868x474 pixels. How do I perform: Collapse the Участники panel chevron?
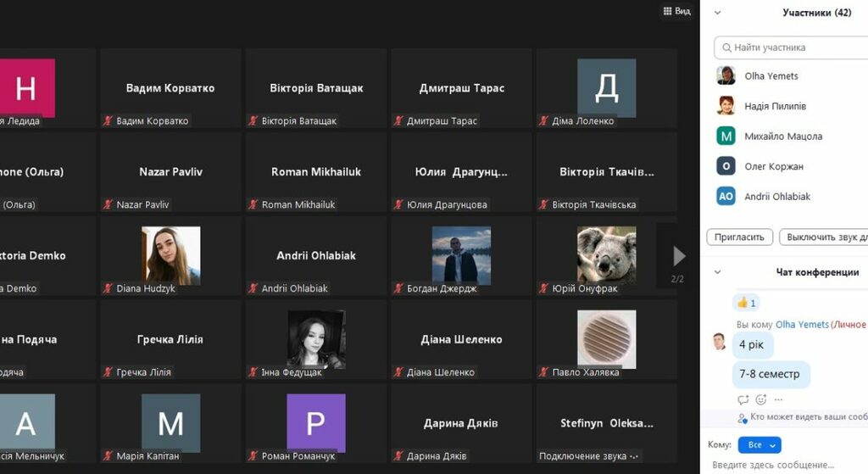point(718,13)
